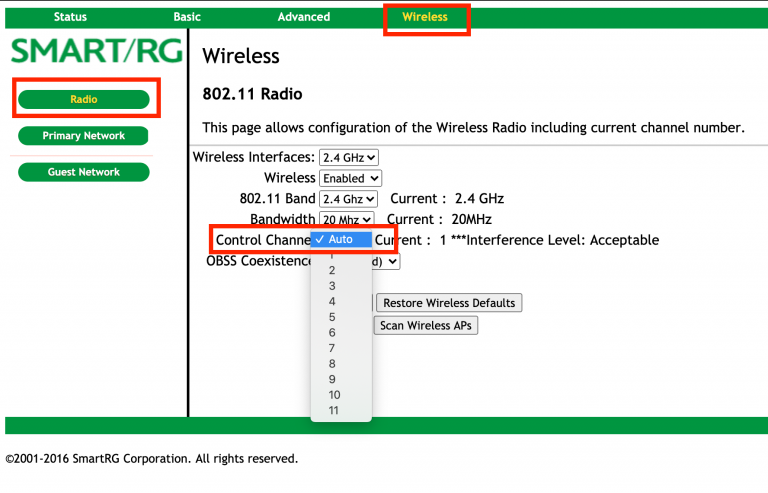Click the SmartRG logo
Viewport: 768px width, 493px height.
click(94, 52)
